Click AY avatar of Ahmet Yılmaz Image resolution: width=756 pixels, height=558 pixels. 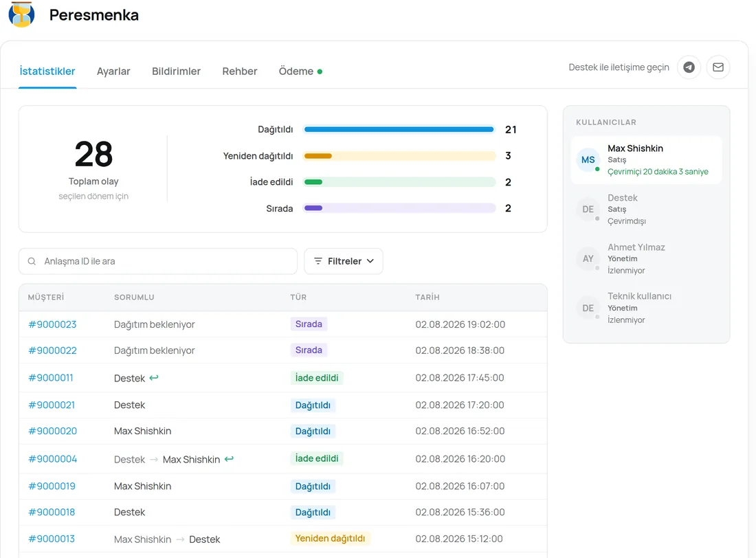[x=588, y=258]
